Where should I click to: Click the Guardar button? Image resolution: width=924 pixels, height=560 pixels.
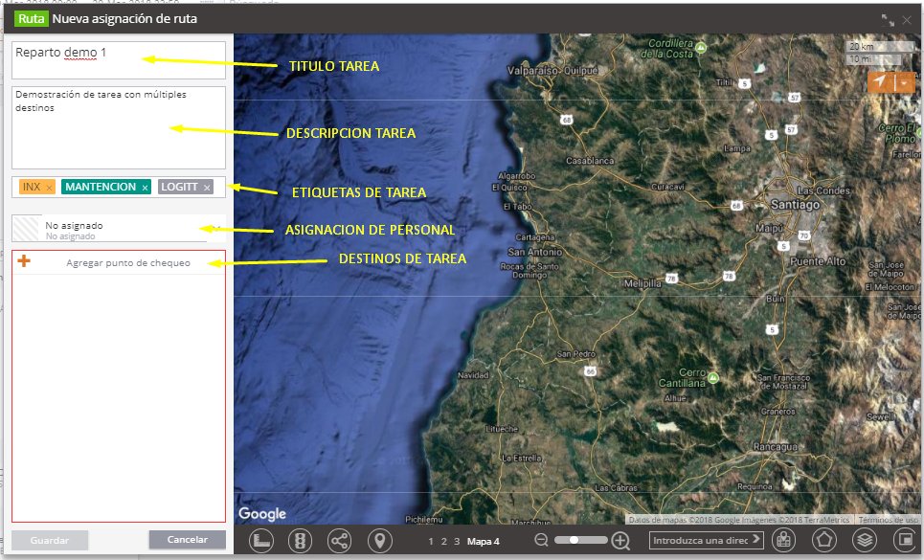50,540
